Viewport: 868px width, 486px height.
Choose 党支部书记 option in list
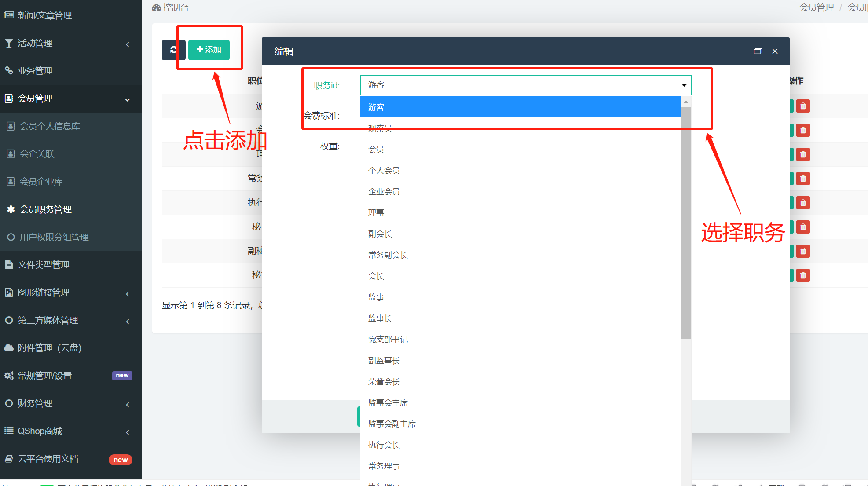(x=388, y=340)
